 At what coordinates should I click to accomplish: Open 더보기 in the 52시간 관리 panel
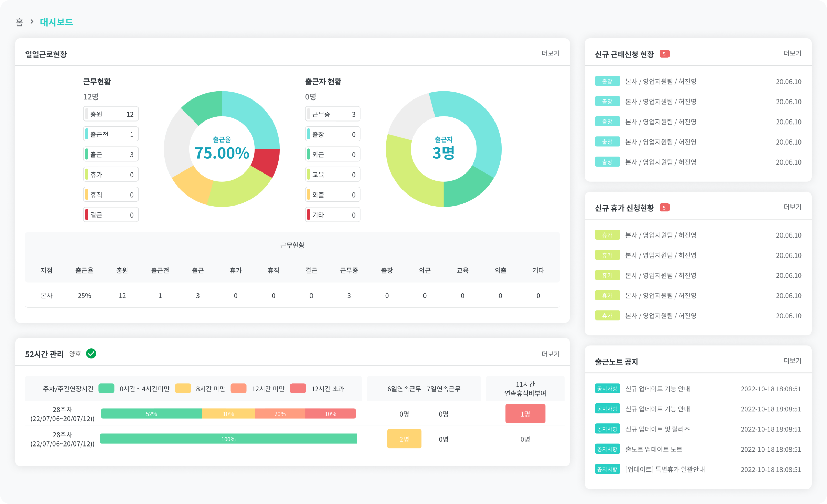[550, 354]
